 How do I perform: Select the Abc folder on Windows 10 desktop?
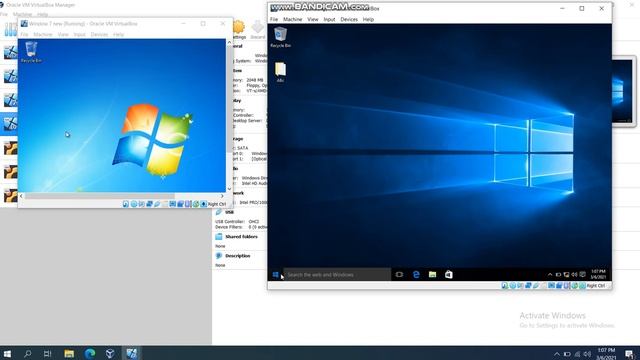[x=280, y=72]
